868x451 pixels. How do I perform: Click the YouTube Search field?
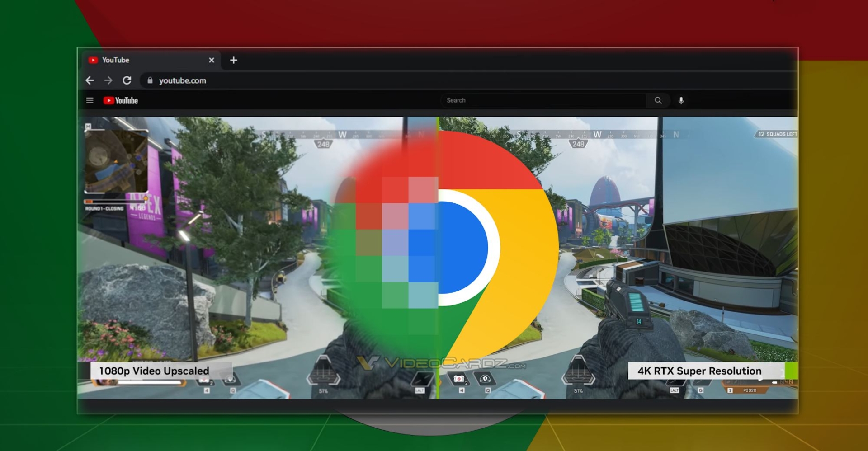[x=543, y=100]
